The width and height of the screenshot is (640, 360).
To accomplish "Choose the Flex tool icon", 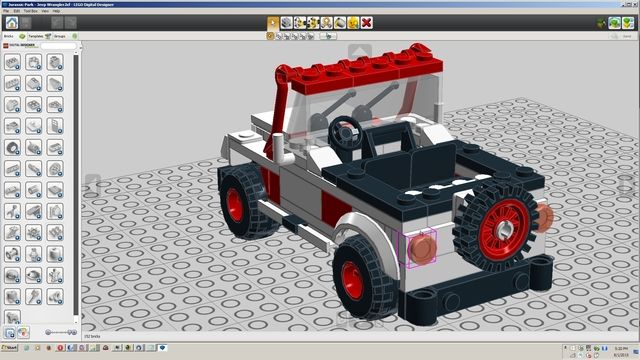I will pyautogui.click(x=327, y=23).
